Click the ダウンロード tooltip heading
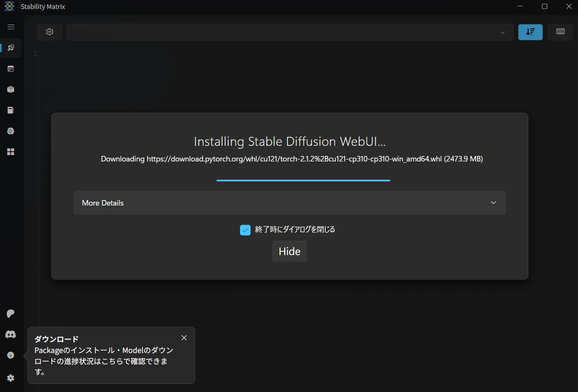Viewport: 578px width, 392px height. [x=56, y=339]
